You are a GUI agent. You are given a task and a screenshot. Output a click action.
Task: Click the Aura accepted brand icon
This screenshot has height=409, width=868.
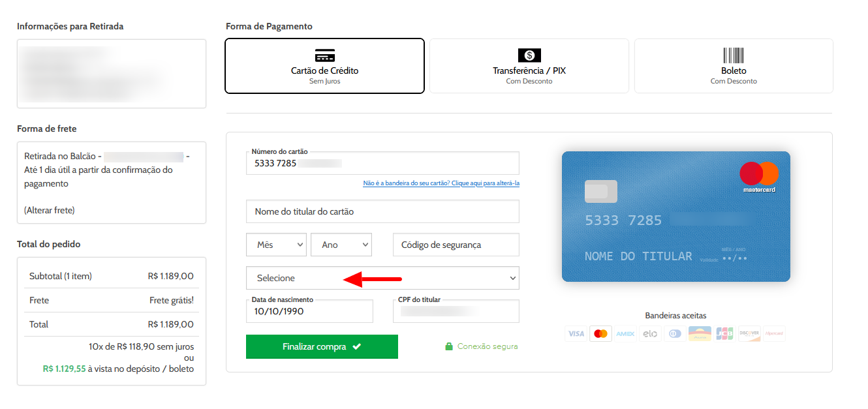tap(700, 333)
